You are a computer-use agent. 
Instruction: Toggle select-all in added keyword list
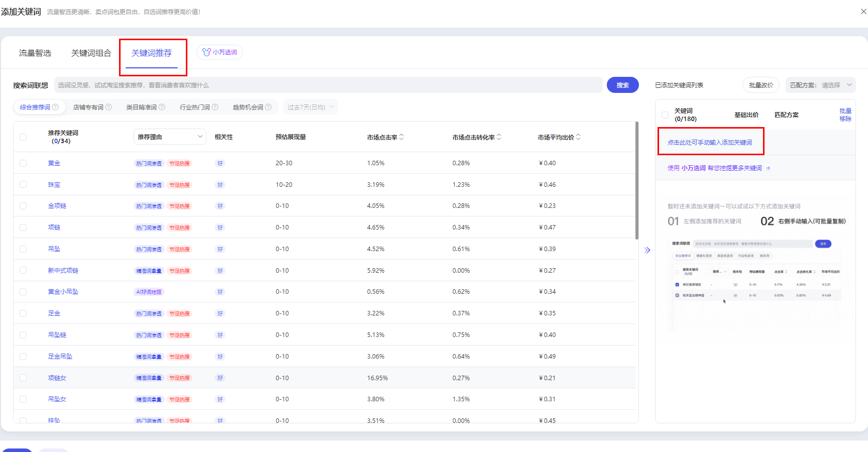tap(665, 115)
